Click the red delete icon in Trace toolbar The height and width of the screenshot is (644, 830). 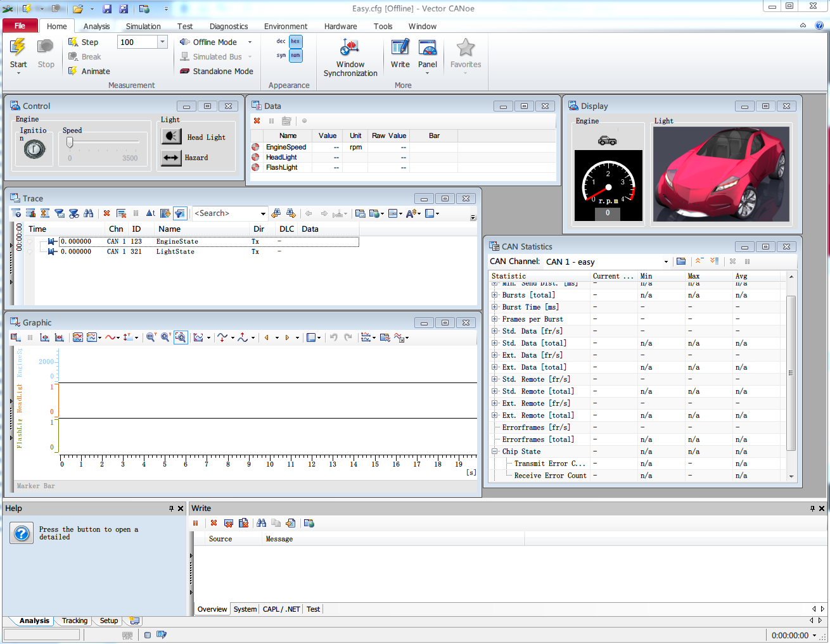(106, 213)
